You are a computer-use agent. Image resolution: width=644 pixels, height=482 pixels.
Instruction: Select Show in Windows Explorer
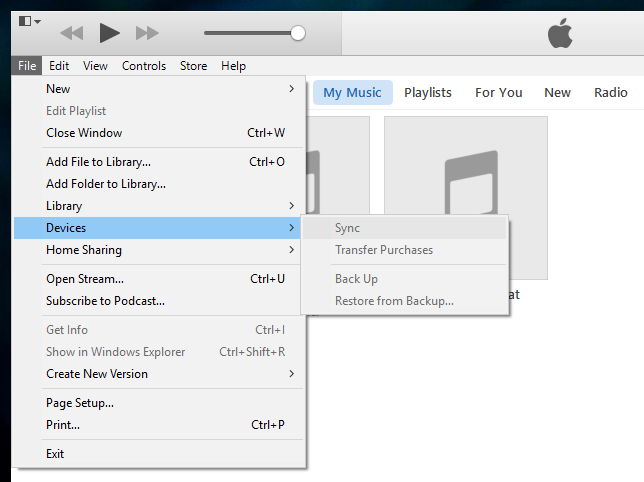pyautogui.click(x=159, y=352)
